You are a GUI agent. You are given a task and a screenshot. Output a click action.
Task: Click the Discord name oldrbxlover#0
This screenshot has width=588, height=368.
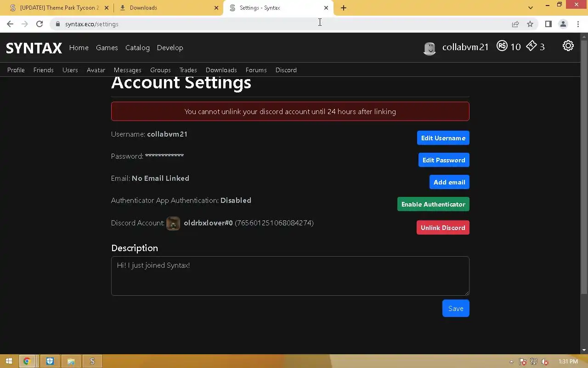point(208,223)
